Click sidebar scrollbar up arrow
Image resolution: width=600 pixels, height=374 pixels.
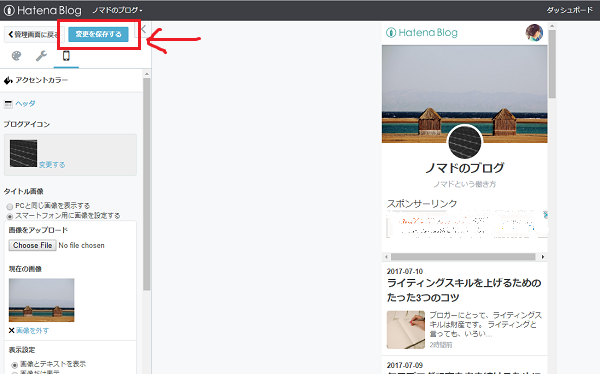(x=147, y=73)
